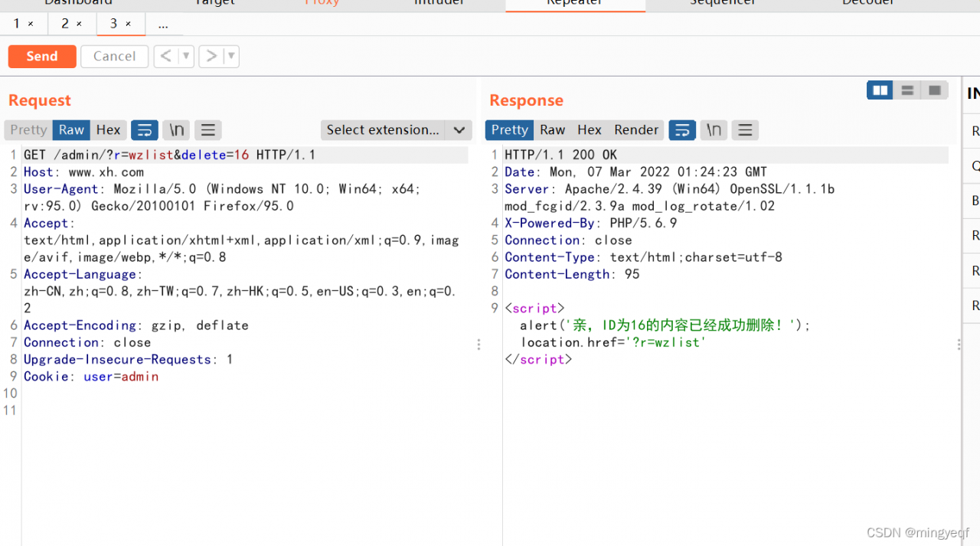Screen dimensions: 980x546
Task: Switch Response view to Pretty
Action: [x=510, y=130]
